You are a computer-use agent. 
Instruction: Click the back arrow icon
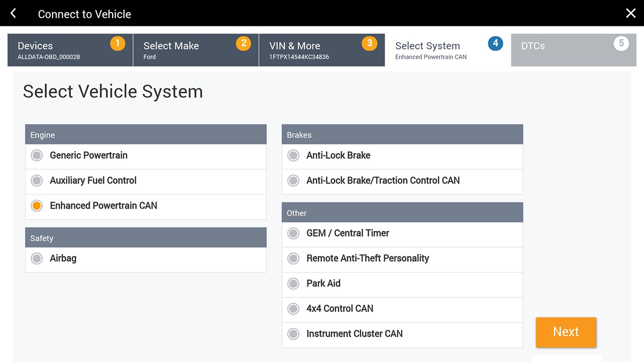point(13,13)
